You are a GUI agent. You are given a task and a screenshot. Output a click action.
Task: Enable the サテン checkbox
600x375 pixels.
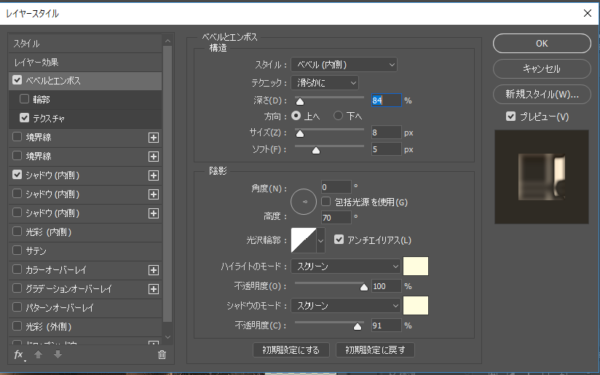pyautogui.click(x=17, y=251)
